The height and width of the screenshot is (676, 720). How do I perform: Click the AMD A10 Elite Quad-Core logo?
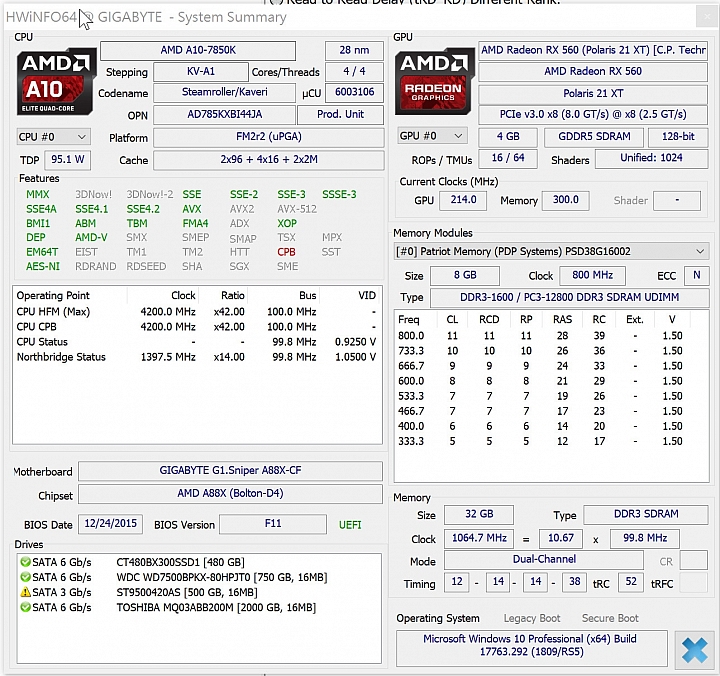(56, 82)
